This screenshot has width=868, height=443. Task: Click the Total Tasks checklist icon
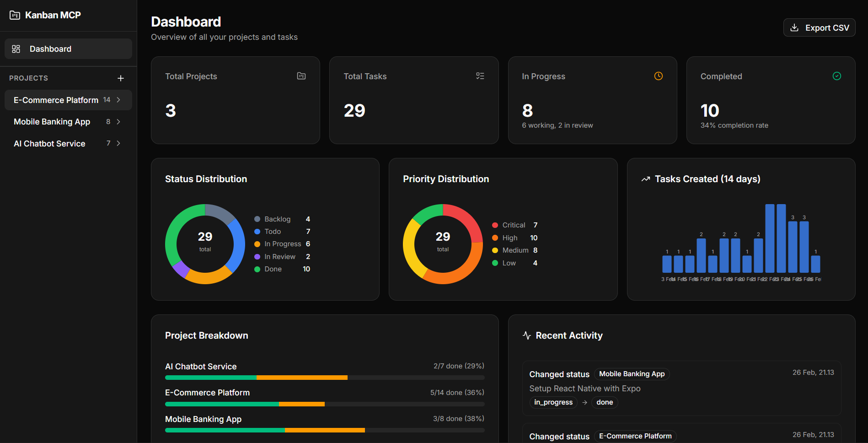tap(480, 76)
